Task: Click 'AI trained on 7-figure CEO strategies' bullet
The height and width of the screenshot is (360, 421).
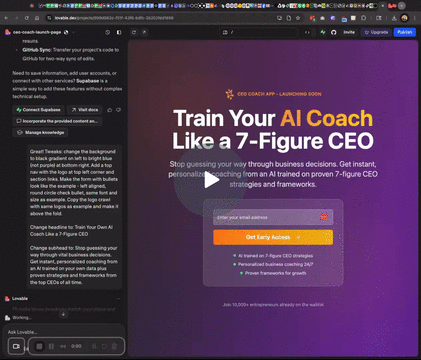Action: 273,256
